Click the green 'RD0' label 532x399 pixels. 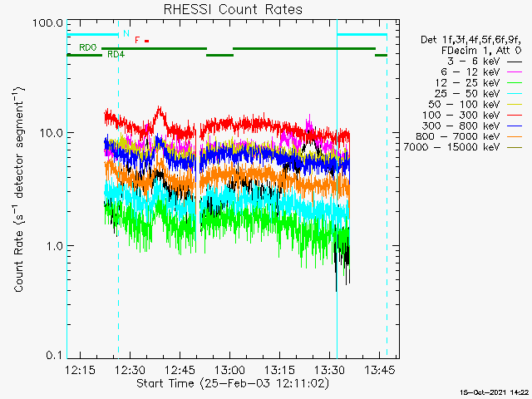pyautogui.click(x=88, y=47)
